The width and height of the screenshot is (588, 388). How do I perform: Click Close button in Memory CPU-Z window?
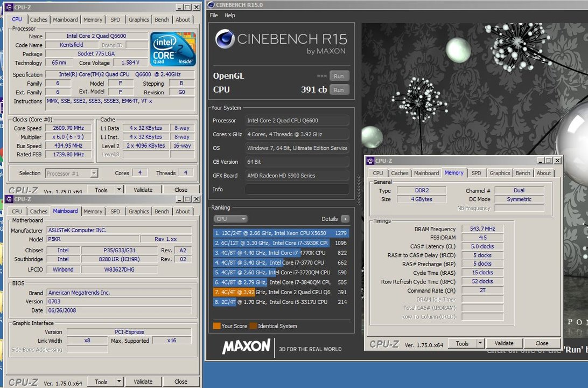(542, 343)
